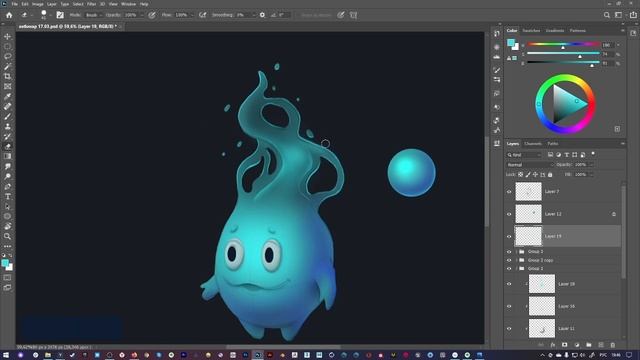
Task: Open the File menu
Action: 14,4
